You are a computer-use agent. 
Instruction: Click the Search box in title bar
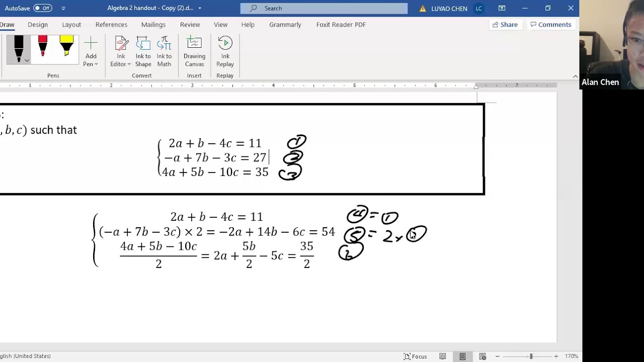tap(324, 8)
